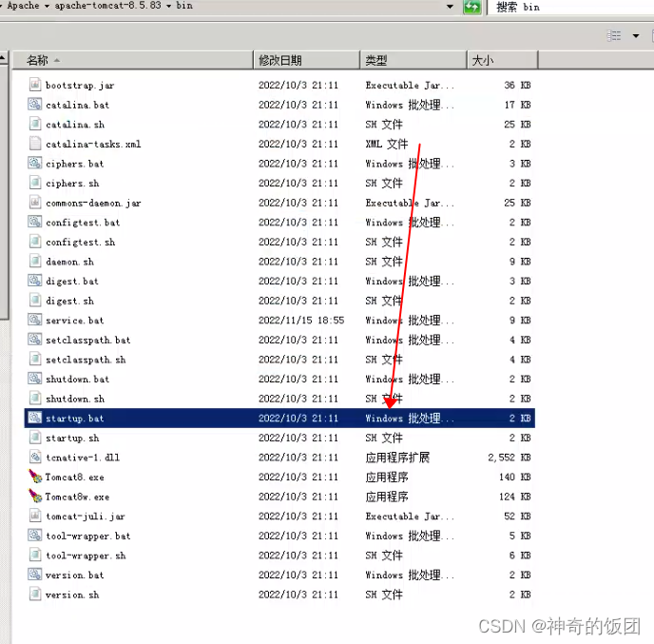The width and height of the screenshot is (654, 644).
Task: Go to Apache in the breadcrumb path
Action: pyautogui.click(x=23, y=6)
